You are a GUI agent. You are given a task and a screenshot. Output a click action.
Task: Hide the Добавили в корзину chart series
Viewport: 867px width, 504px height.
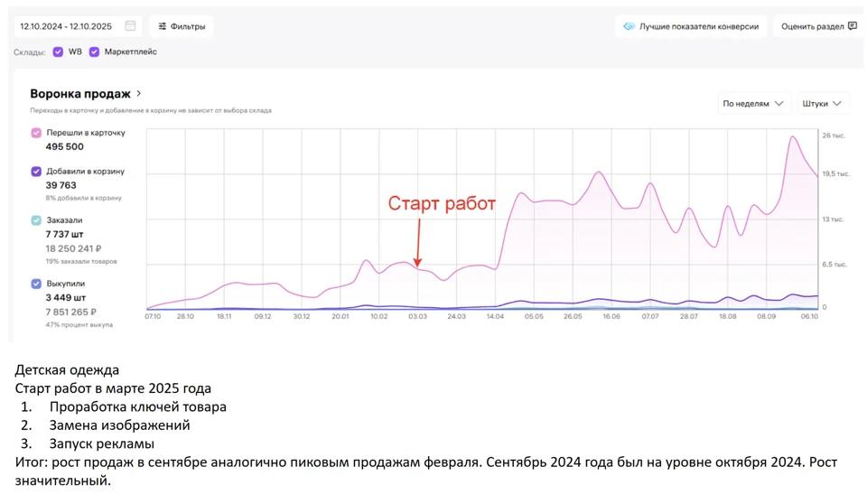[36, 172]
